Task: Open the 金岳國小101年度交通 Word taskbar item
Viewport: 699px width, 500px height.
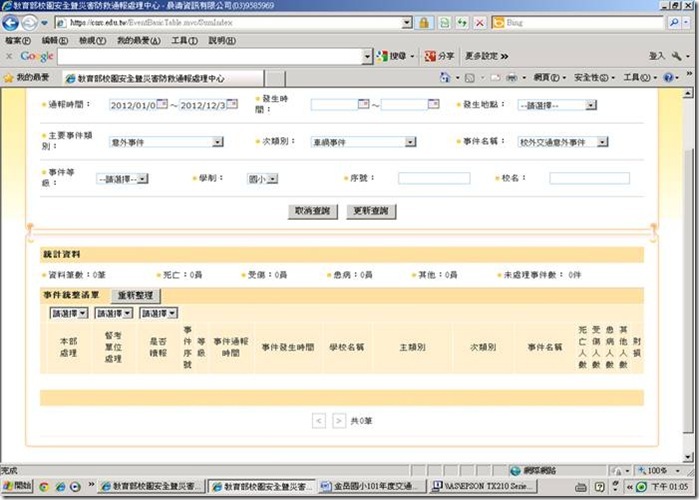Action: pyautogui.click(x=373, y=487)
